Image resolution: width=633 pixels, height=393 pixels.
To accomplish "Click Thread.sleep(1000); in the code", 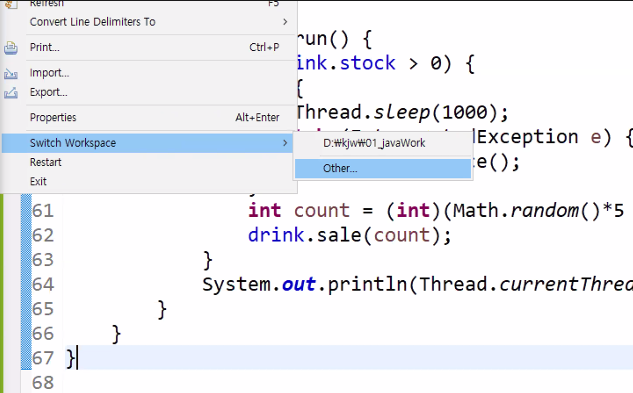I will pyautogui.click(x=402, y=113).
